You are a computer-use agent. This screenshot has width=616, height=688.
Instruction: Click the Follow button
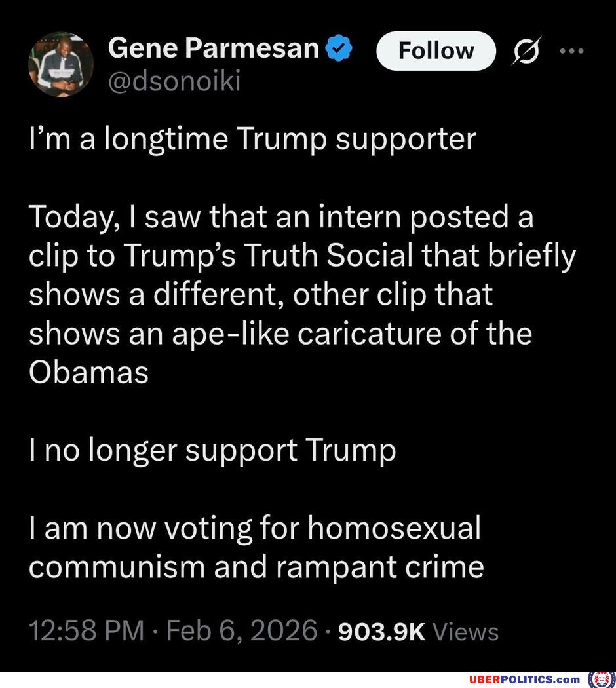[x=436, y=50]
